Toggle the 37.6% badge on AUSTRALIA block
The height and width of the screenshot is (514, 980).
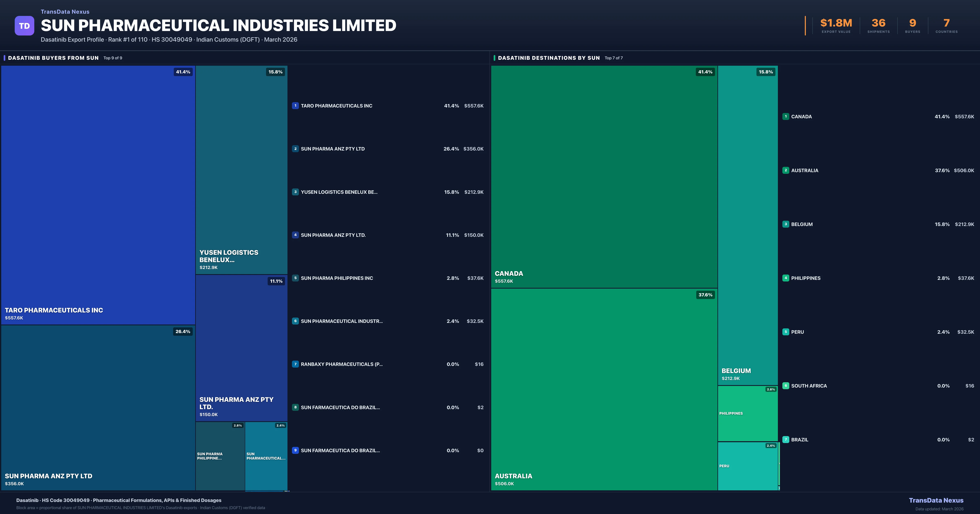pos(705,295)
